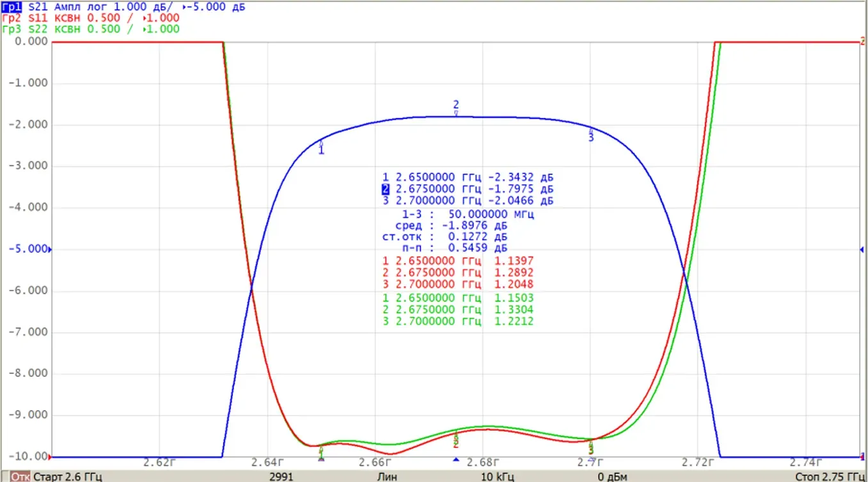Click the 2.74Г frequency axis label

pyautogui.click(x=806, y=462)
